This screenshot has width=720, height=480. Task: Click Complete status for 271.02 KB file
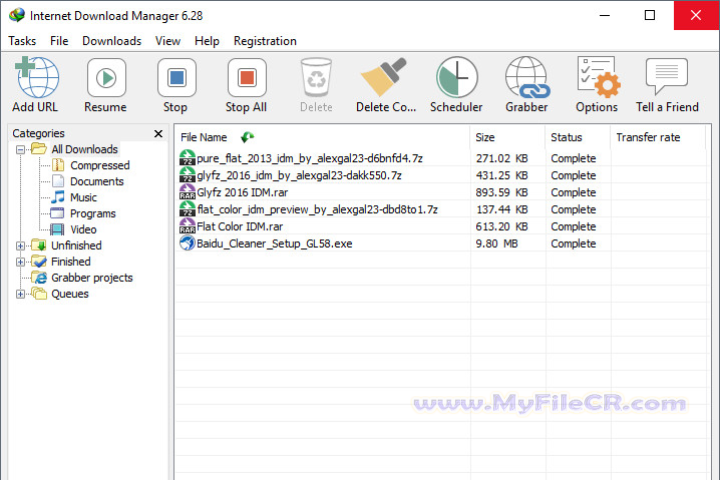coord(573,158)
